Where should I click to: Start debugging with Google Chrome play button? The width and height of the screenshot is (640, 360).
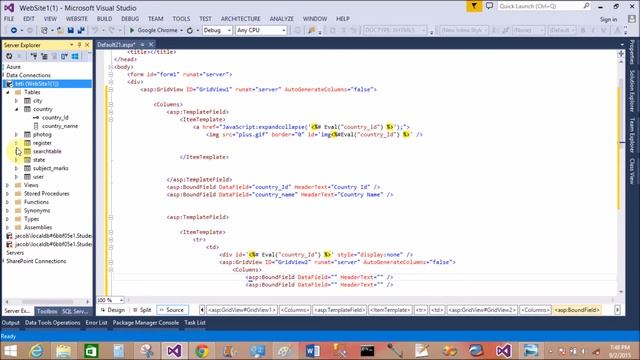[x=132, y=30]
